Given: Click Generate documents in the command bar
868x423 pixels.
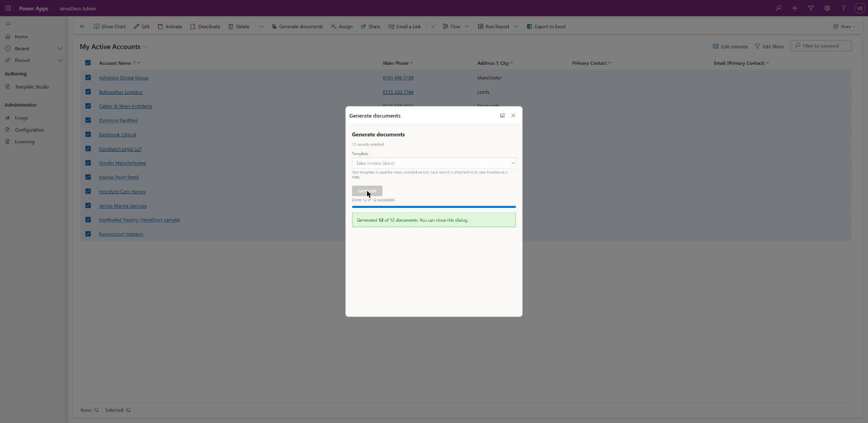Looking at the screenshot, I should pos(297,27).
